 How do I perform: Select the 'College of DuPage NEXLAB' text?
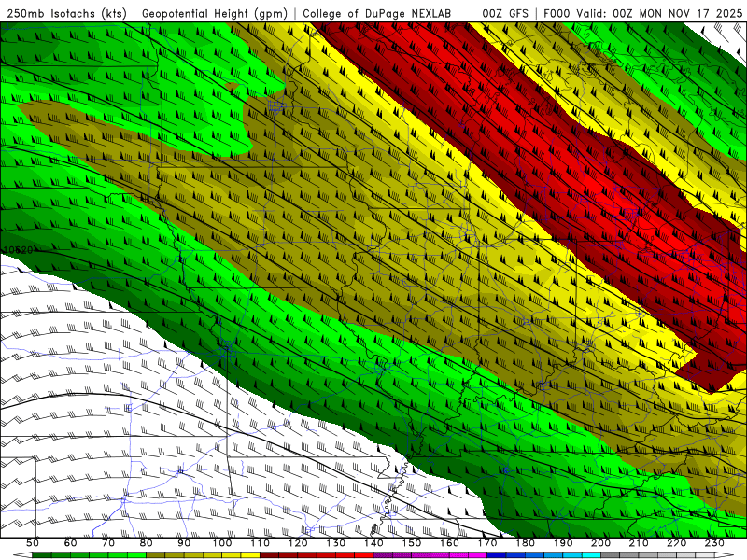pos(377,14)
